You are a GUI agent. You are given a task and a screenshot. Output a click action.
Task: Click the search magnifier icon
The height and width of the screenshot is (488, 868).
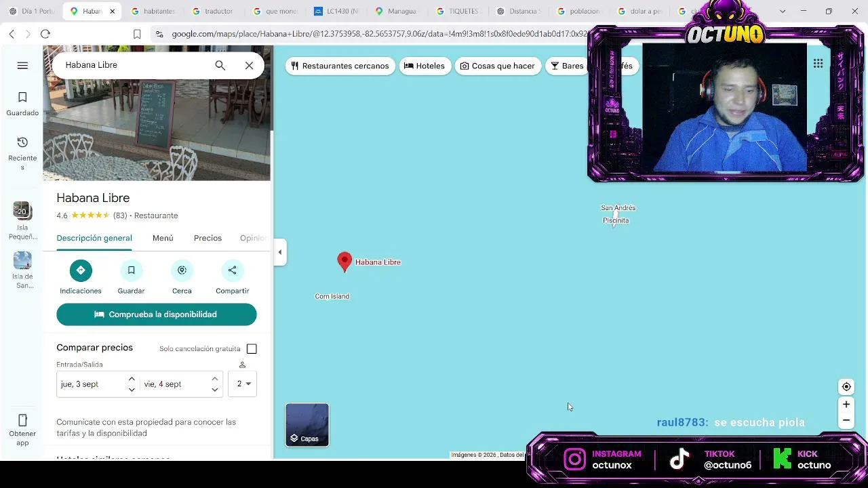(x=220, y=65)
